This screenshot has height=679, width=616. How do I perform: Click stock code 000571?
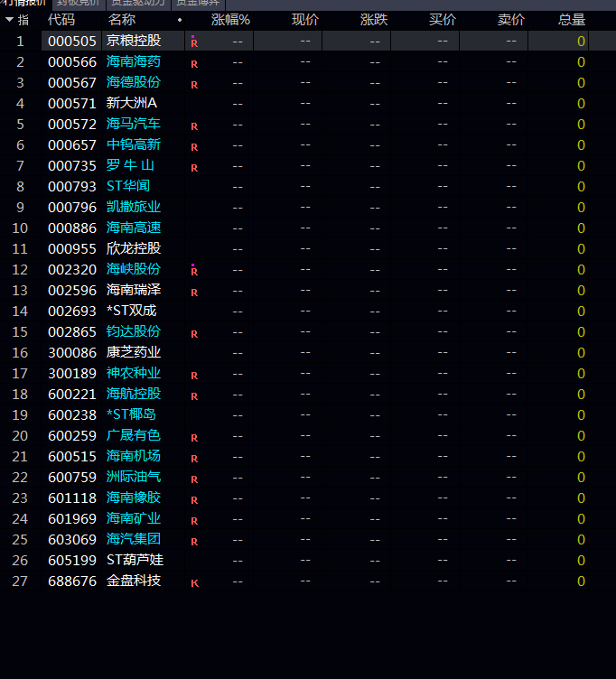(72, 104)
